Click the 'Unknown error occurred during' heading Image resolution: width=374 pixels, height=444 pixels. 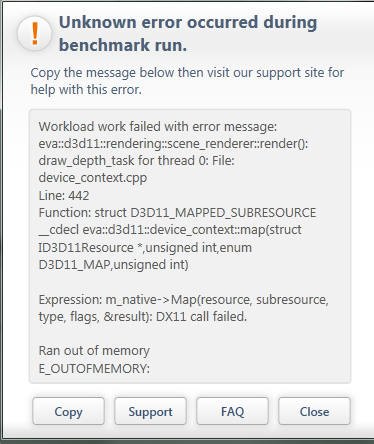(188, 23)
